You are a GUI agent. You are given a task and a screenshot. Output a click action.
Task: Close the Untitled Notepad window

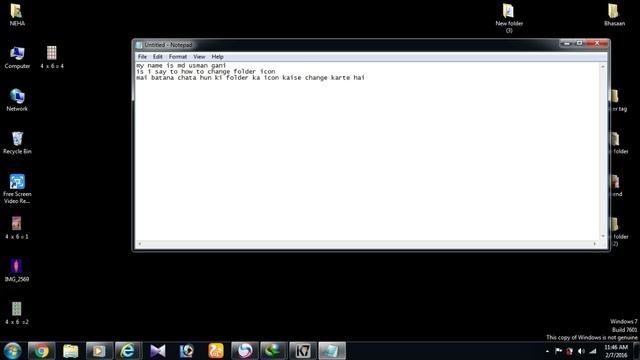597,43
